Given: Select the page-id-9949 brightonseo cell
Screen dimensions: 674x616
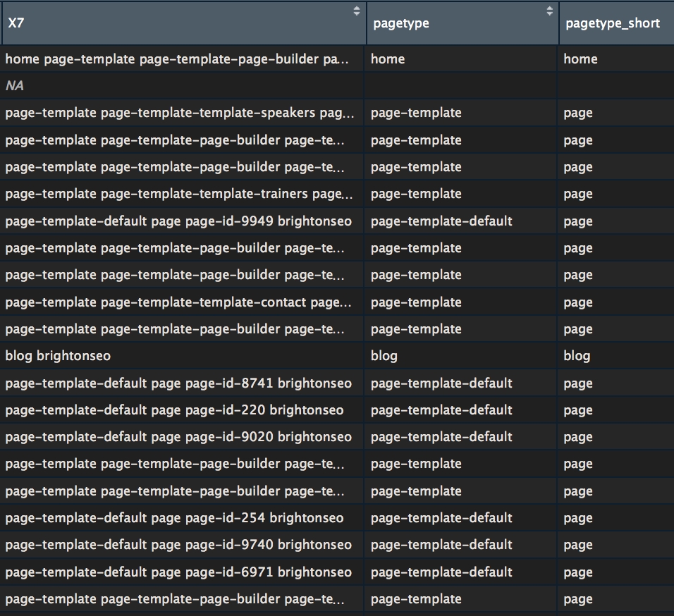Looking at the screenshot, I should [178, 221].
